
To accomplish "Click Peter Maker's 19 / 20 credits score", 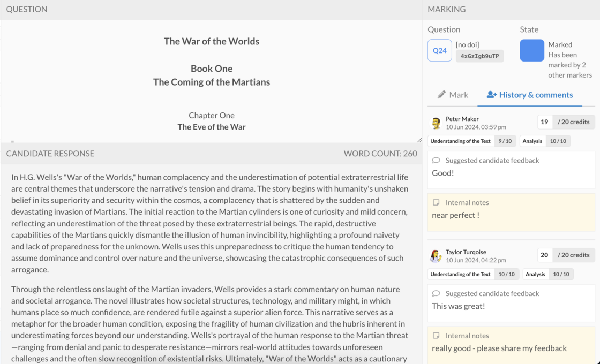I will pyautogui.click(x=566, y=122).
